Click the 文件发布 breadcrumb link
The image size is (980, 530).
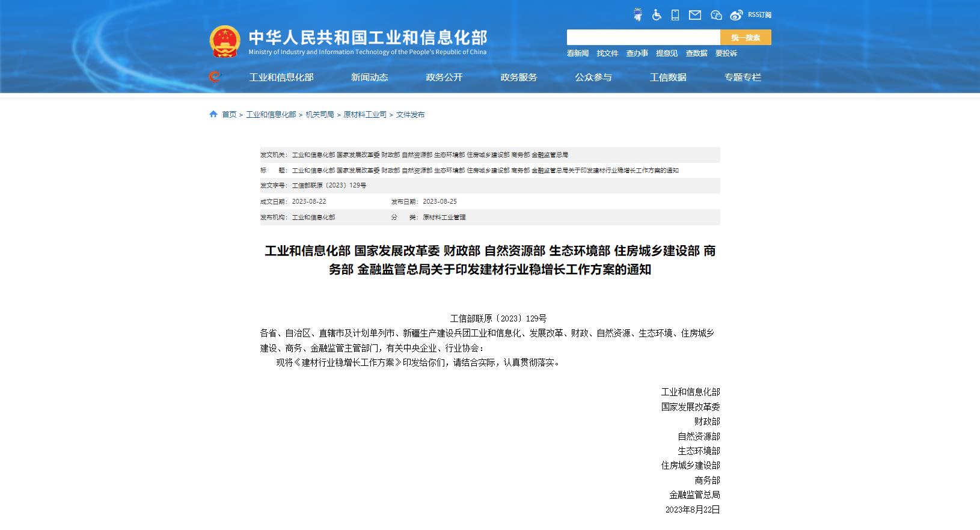(410, 115)
